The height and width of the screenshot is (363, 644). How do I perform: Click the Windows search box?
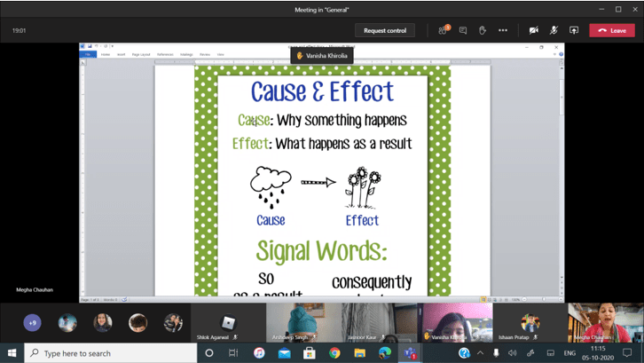click(111, 353)
